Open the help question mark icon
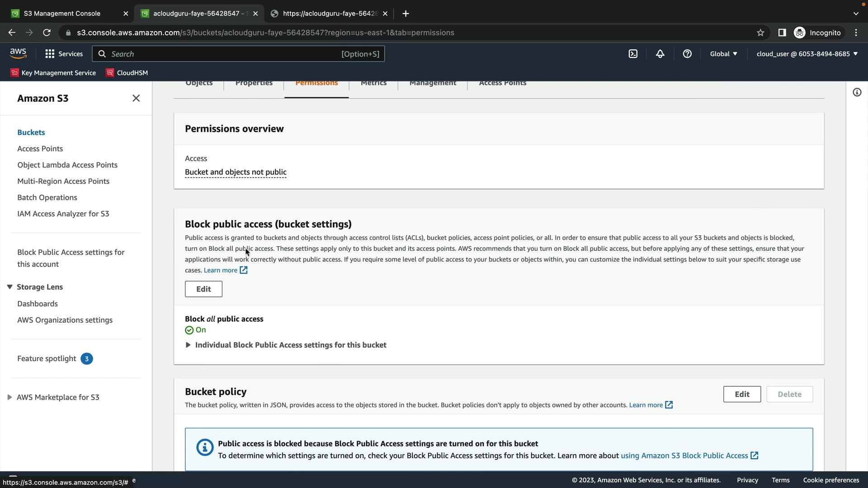 click(687, 54)
